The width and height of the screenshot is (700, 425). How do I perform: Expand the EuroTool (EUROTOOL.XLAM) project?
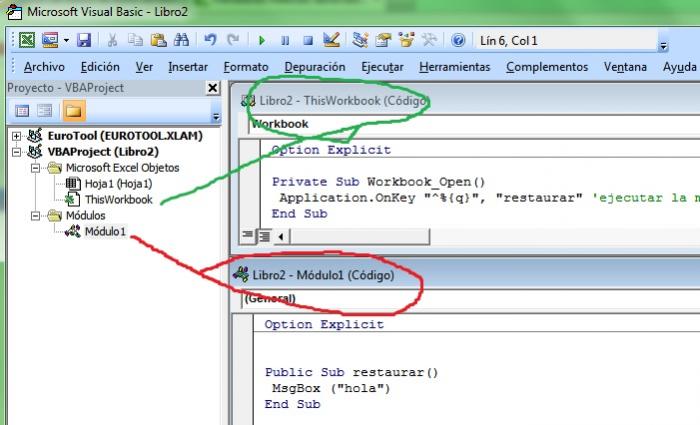(17, 136)
